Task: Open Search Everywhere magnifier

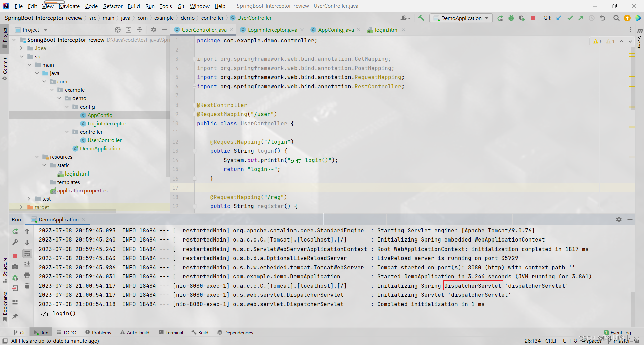Action: point(616,18)
